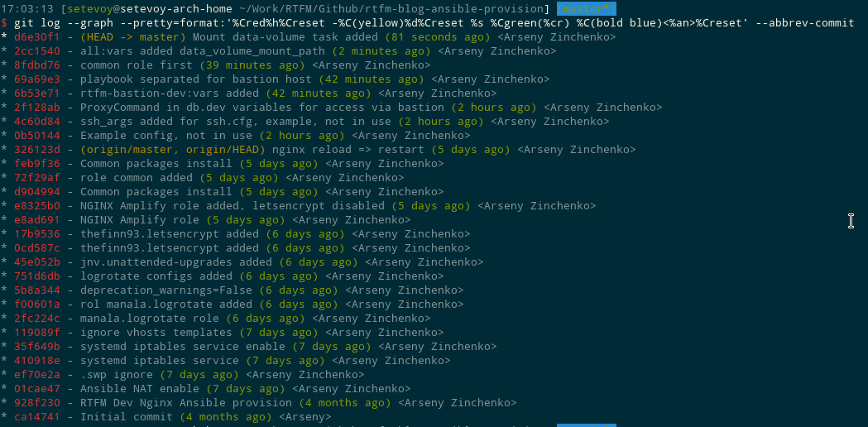Click the 'git log --graph' command text
The height and width of the screenshot is (427, 868).
click(x=61, y=23)
